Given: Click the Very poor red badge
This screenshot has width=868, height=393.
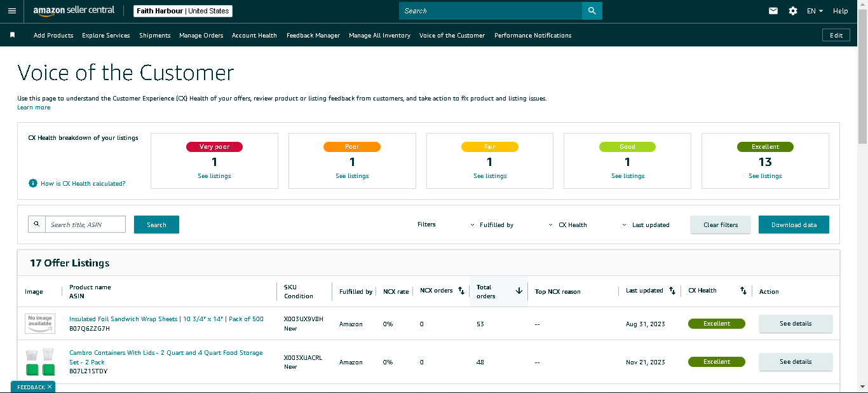Looking at the screenshot, I should pos(214,147).
